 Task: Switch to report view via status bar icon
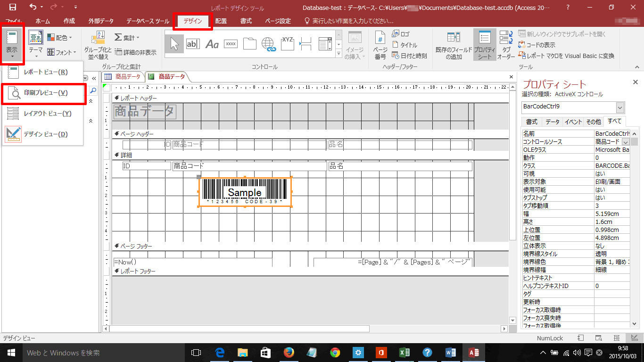[581, 338]
